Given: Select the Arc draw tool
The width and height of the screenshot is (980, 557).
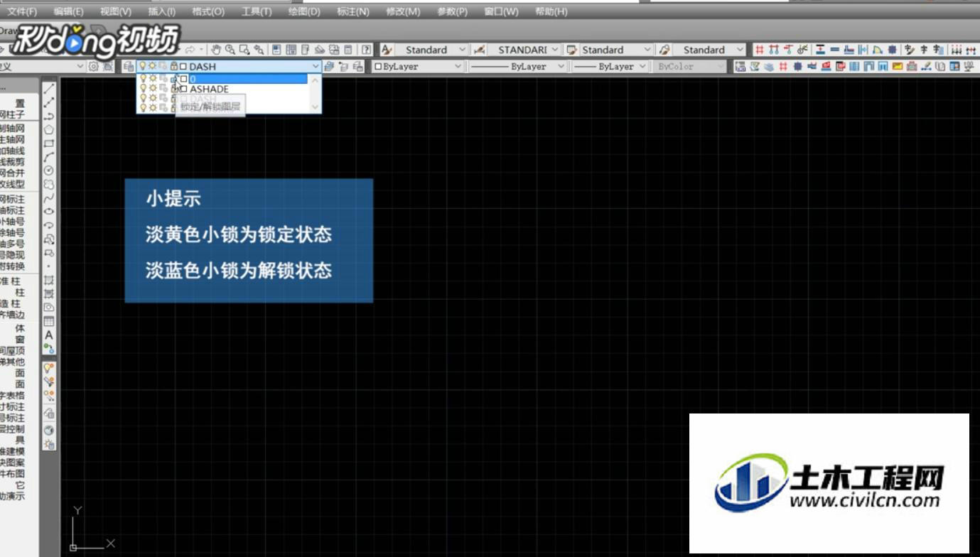Looking at the screenshot, I should pos(49,157).
